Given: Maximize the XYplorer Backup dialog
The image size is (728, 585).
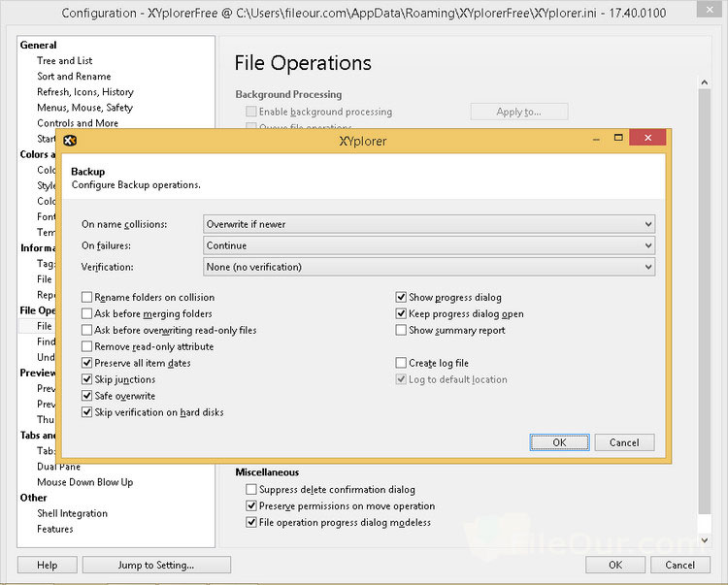Looking at the screenshot, I should 618,138.
